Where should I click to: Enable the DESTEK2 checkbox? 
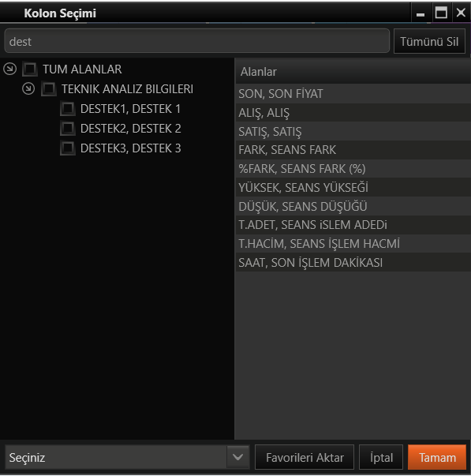coord(68,128)
